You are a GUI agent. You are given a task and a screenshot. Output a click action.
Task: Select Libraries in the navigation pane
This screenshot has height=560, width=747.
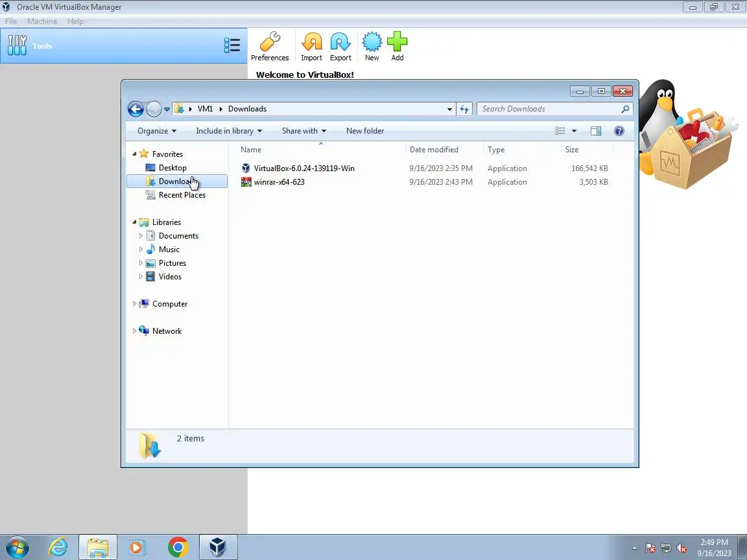tap(166, 222)
